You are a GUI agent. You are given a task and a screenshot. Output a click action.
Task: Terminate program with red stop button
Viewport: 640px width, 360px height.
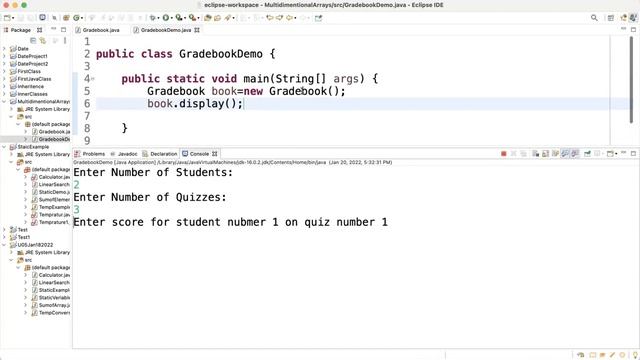(x=504, y=154)
